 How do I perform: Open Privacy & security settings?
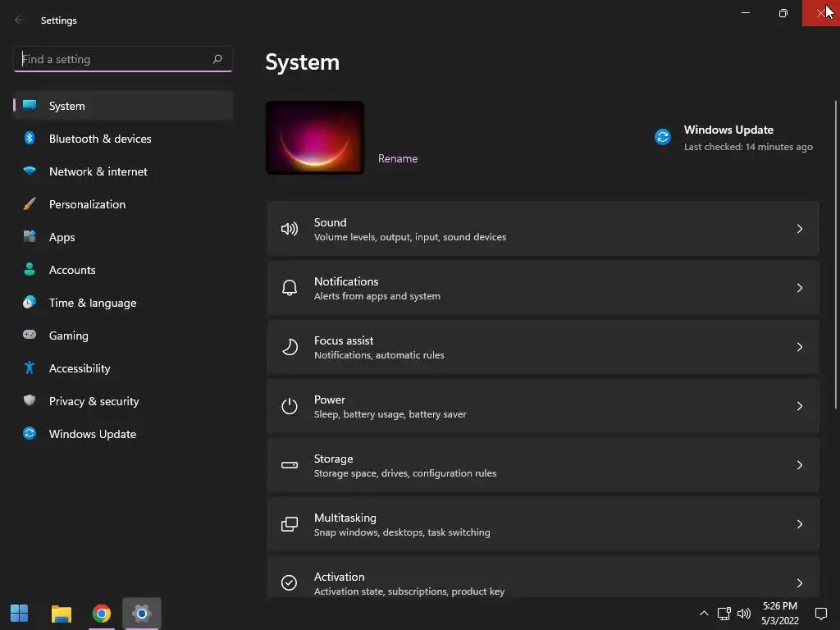pyautogui.click(x=123, y=401)
